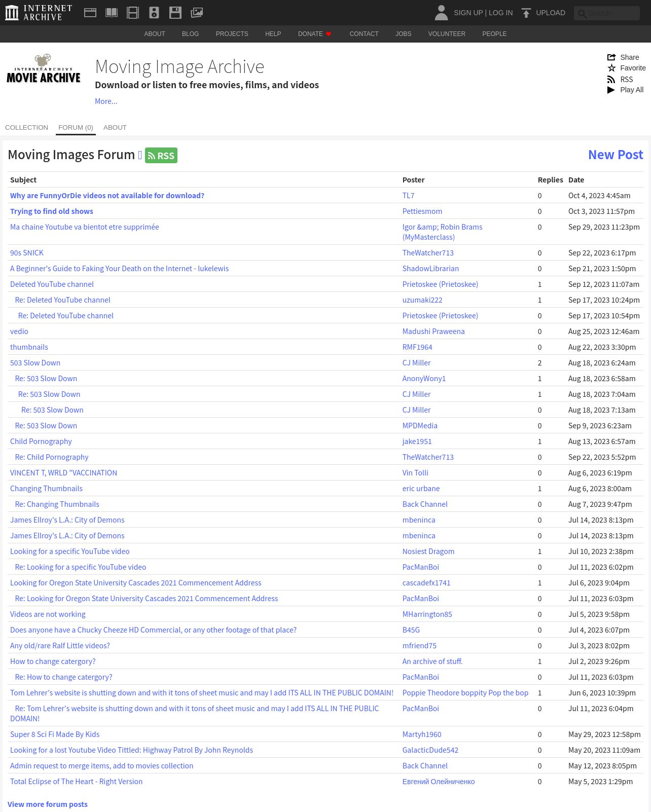
Task: View poster profile TL7
Action: point(408,196)
